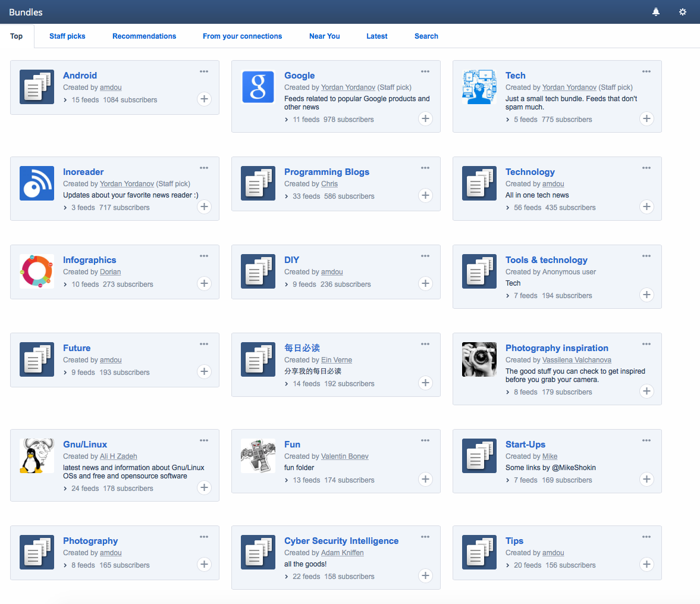Open the 每日必读 bundle title
This screenshot has width=700, height=604.
(x=302, y=348)
